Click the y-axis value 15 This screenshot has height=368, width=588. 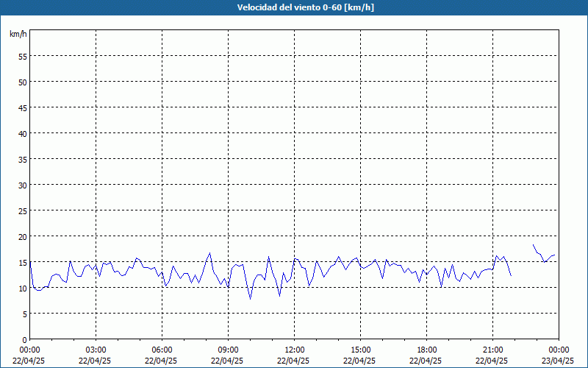23,262
